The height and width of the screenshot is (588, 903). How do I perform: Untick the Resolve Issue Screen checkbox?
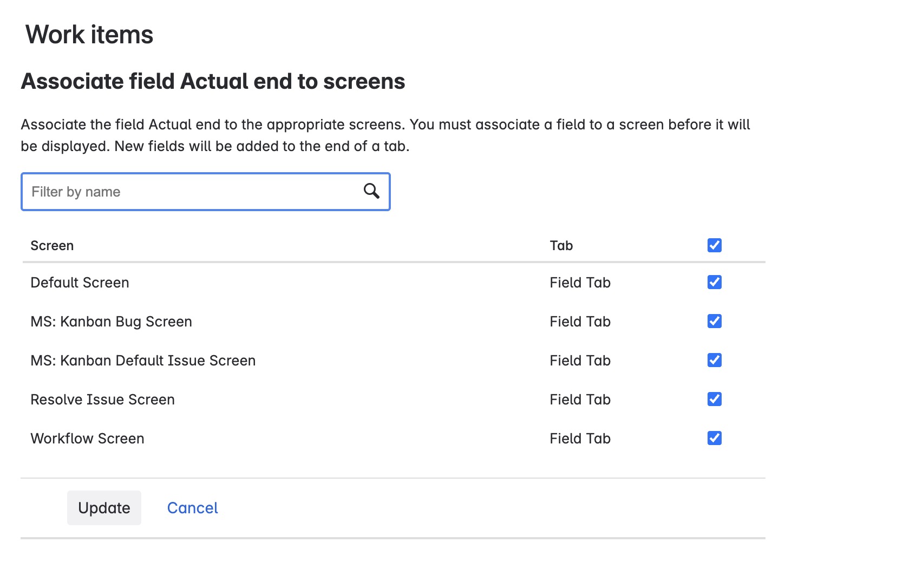pyautogui.click(x=714, y=399)
